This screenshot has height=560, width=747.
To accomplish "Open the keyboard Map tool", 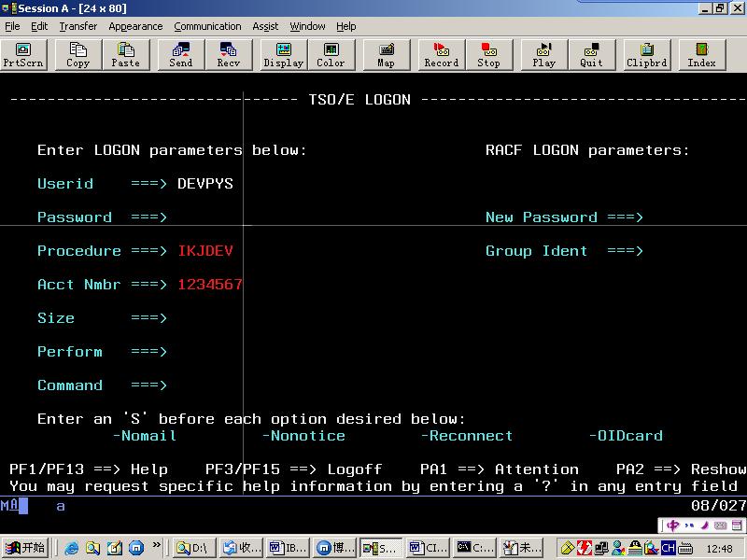I will 387,55.
